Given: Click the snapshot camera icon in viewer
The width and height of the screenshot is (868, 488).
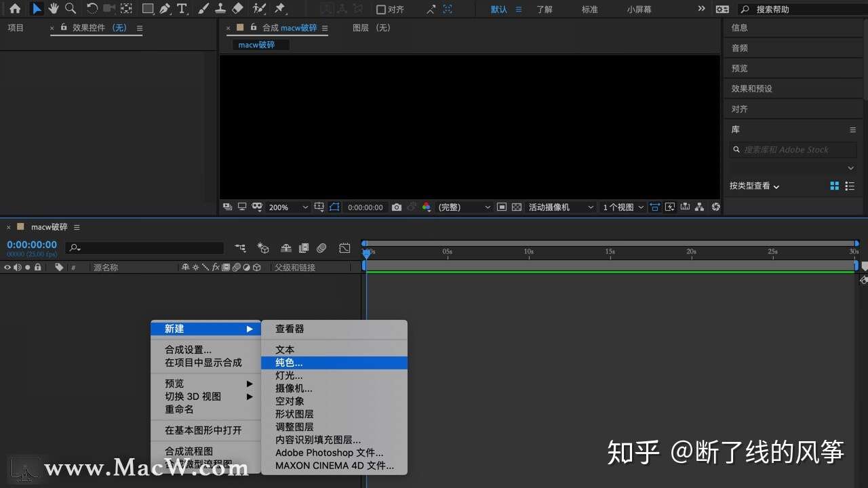Looking at the screenshot, I should pyautogui.click(x=397, y=207).
